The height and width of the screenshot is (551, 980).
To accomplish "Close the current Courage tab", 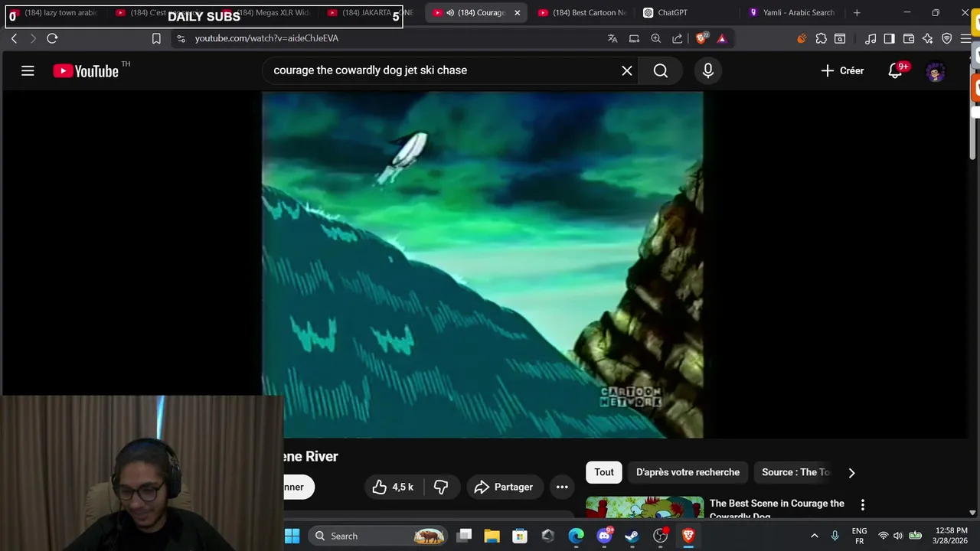I will pyautogui.click(x=517, y=12).
